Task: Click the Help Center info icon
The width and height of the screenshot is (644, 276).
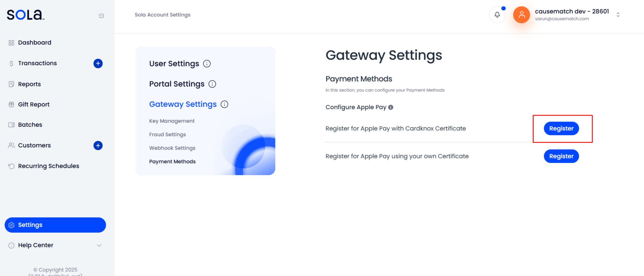Action: [x=11, y=245]
